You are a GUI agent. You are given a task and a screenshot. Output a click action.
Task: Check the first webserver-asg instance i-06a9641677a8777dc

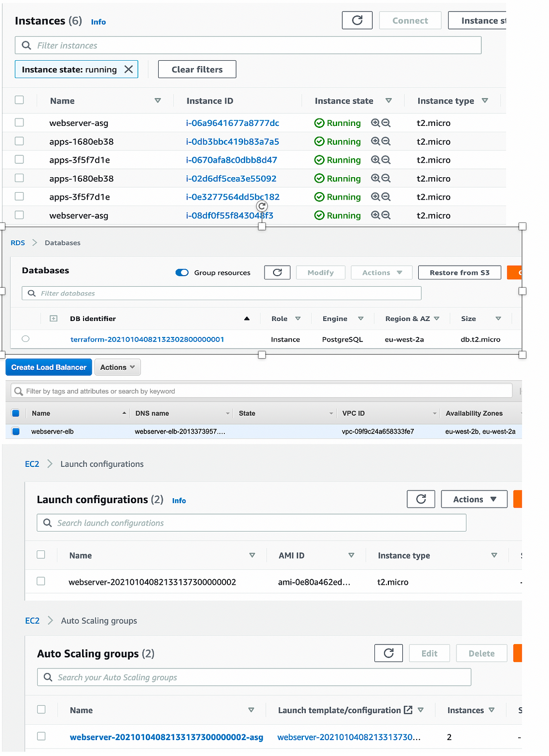click(19, 122)
